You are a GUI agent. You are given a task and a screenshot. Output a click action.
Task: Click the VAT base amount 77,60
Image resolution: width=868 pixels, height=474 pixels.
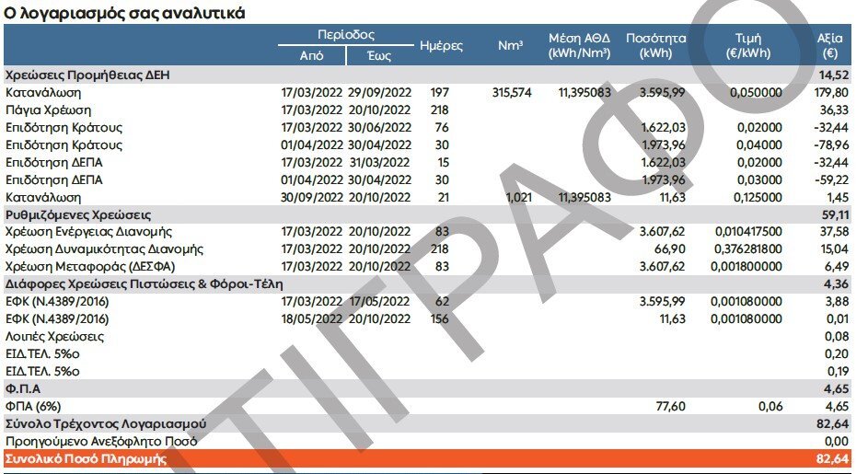pos(670,407)
